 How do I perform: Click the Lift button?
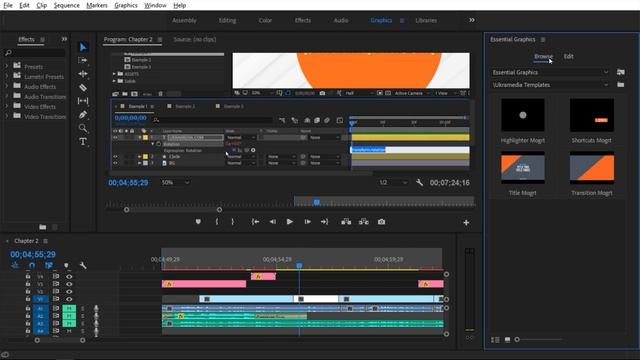coord(346,222)
